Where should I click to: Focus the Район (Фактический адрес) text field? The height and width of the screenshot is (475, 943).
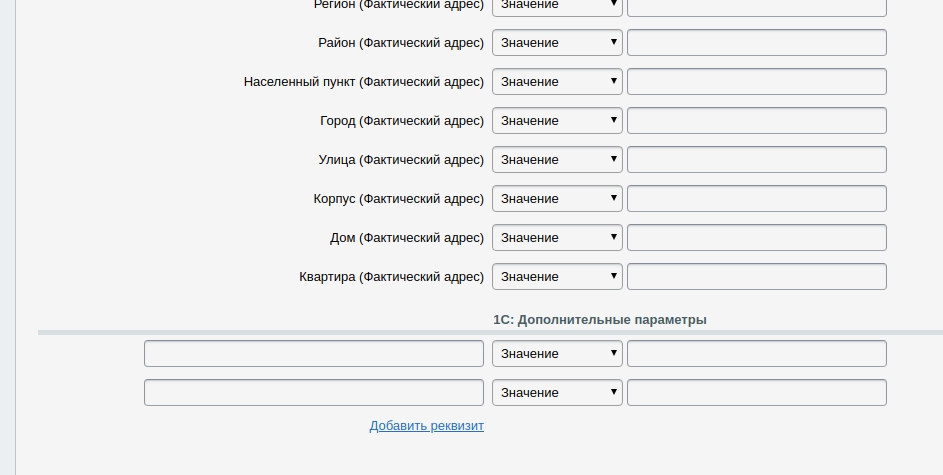[x=756, y=43]
